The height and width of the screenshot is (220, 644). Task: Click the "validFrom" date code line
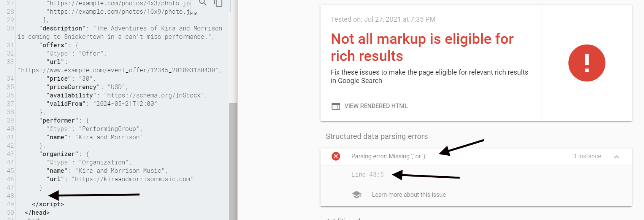[x=102, y=104]
